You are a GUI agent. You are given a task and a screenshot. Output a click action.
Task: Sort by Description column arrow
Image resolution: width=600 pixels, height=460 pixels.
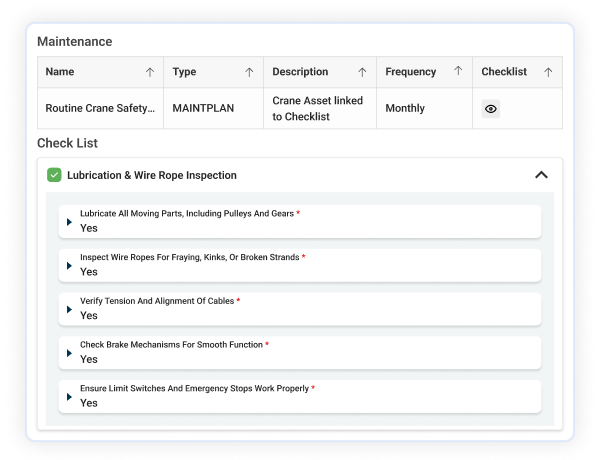click(362, 72)
